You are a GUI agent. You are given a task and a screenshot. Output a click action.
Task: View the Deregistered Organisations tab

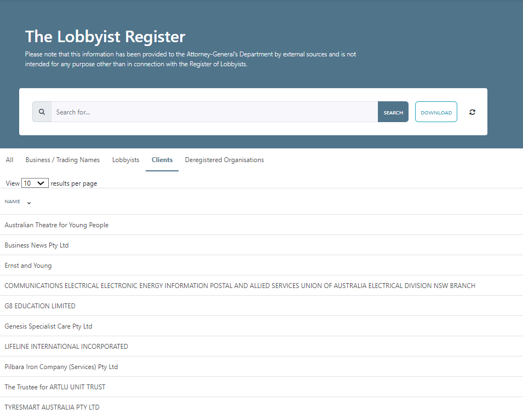[224, 159]
